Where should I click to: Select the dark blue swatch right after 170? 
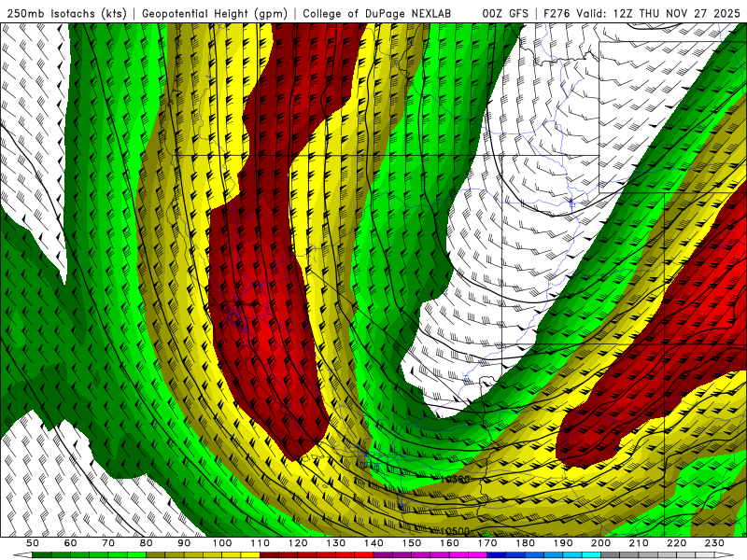[x=497, y=554]
